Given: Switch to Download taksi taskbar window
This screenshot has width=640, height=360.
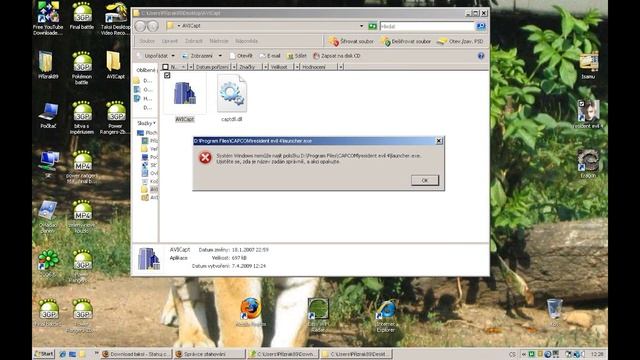Looking at the screenshot, I should click(136, 354).
